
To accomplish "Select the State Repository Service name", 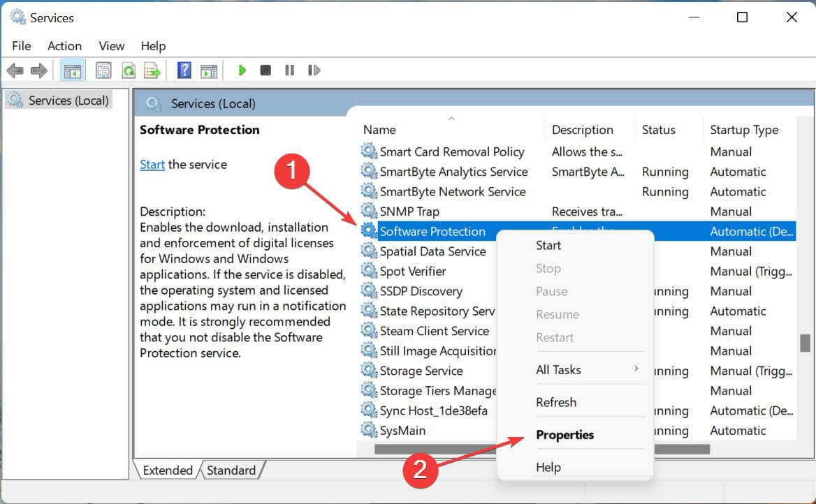I will pos(437,311).
